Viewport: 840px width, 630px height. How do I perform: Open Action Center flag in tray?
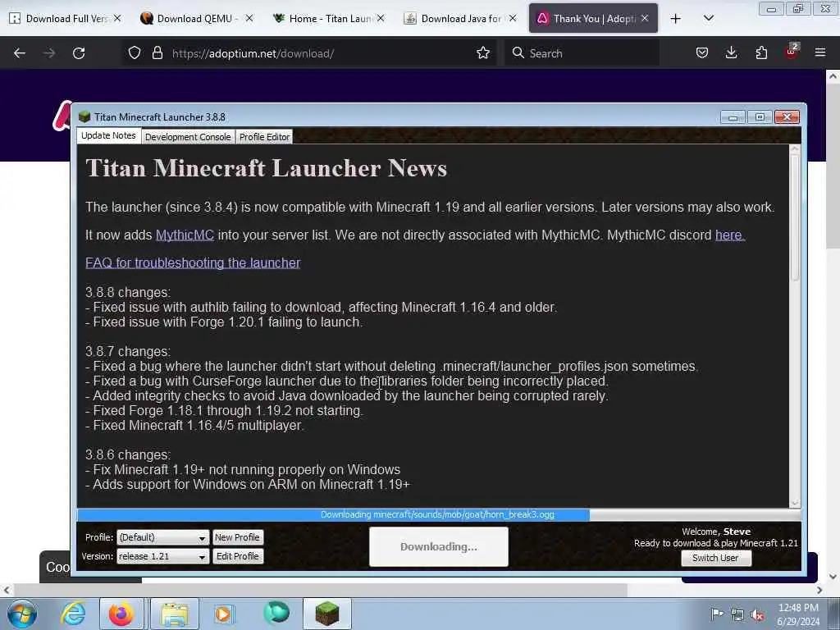[x=716, y=614]
